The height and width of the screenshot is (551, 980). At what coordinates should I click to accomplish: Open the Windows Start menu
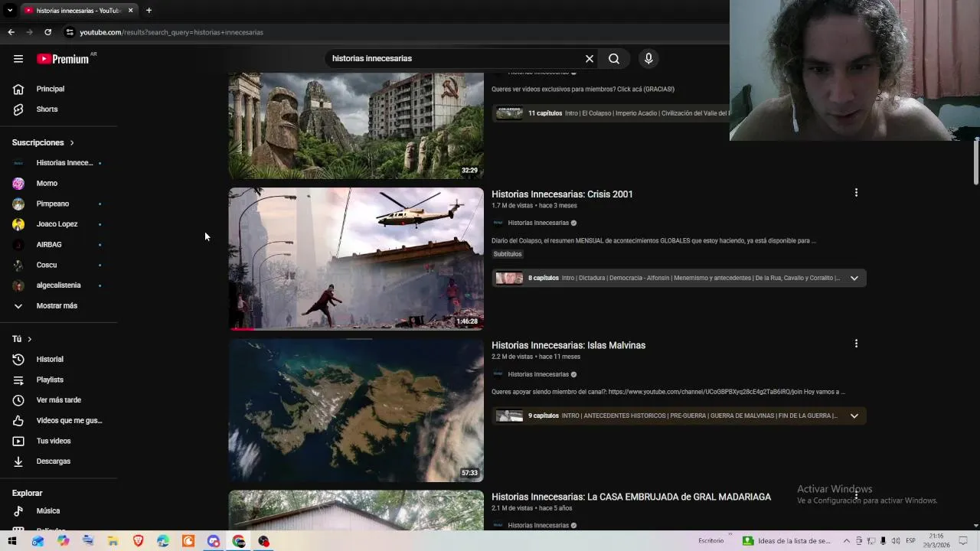coord(11,541)
